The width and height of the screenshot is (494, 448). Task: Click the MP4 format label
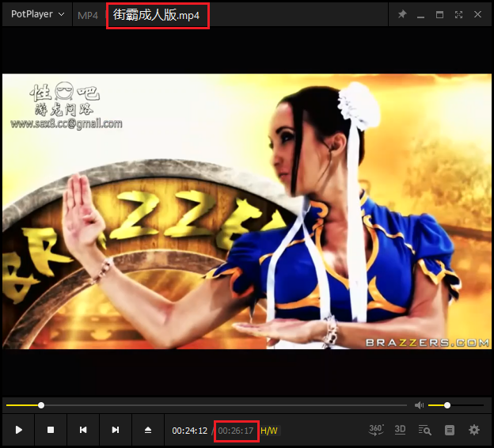point(88,16)
